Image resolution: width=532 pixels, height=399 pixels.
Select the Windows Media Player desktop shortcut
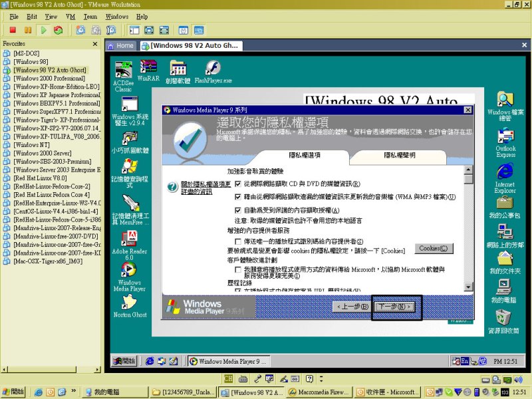(130, 276)
